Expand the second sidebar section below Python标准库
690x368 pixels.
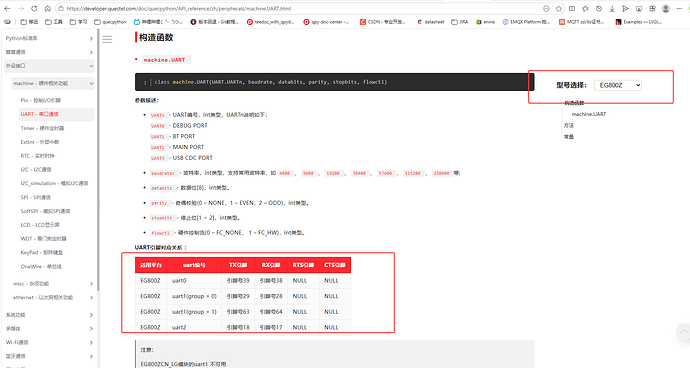coord(49,52)
